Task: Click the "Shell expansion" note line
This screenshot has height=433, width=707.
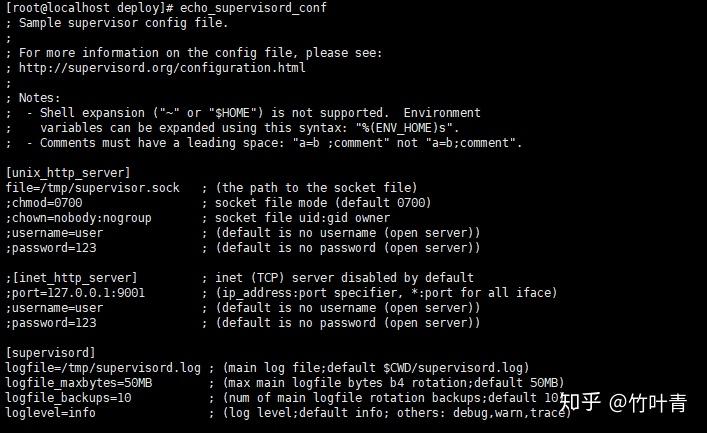Action: 250,113
